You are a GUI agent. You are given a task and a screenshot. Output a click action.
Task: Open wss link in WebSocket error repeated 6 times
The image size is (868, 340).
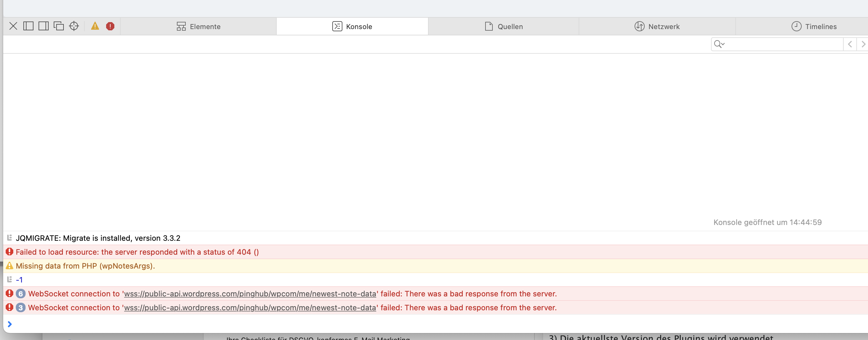click(250, 294)
